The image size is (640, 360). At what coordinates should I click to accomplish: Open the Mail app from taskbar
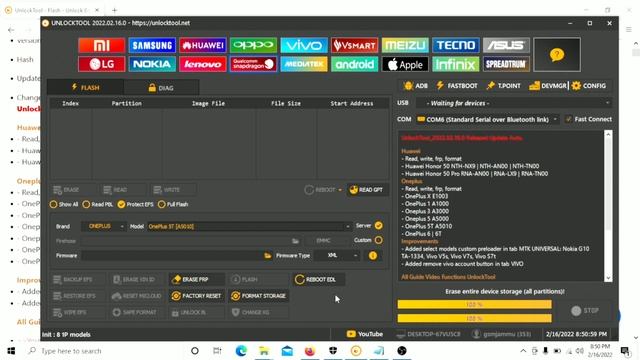pyautogui.click(x=287, y=351)
